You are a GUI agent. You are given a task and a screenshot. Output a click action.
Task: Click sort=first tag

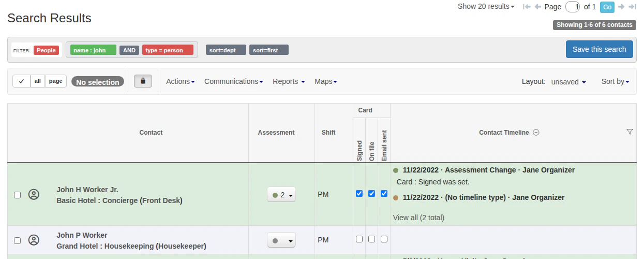click(269, 50)
